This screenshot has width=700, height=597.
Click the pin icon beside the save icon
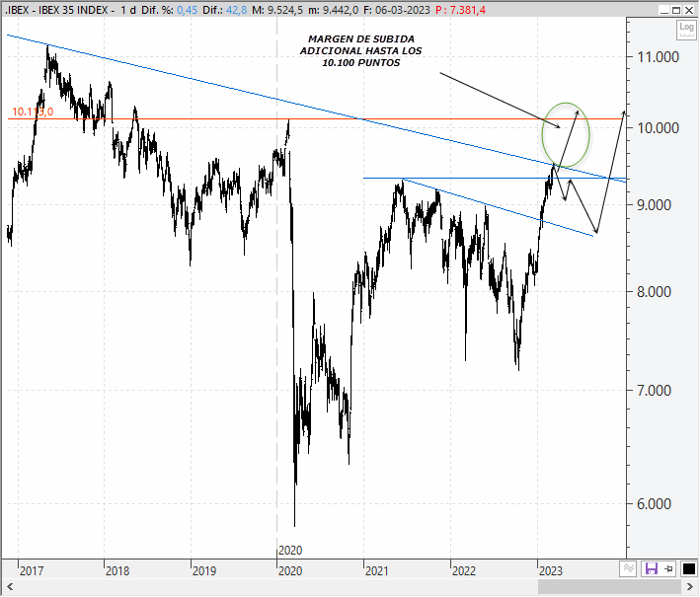pyautogui.click(x=668, y=569)
